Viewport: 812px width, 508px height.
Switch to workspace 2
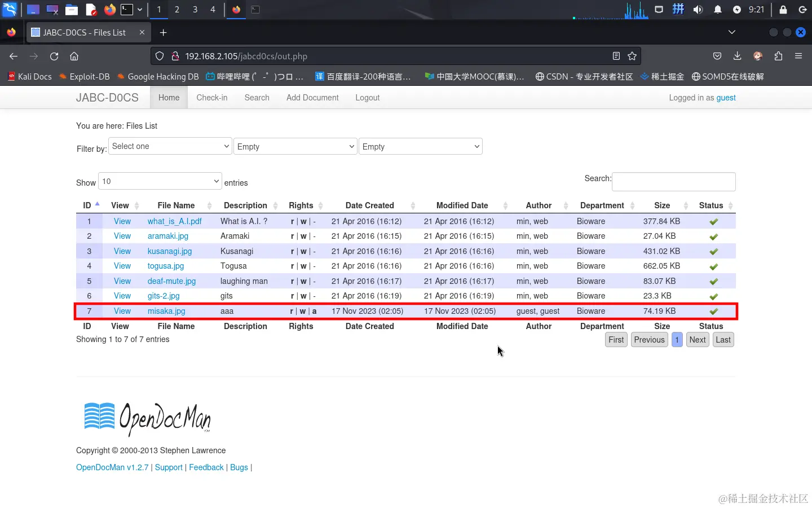[177, 10]
